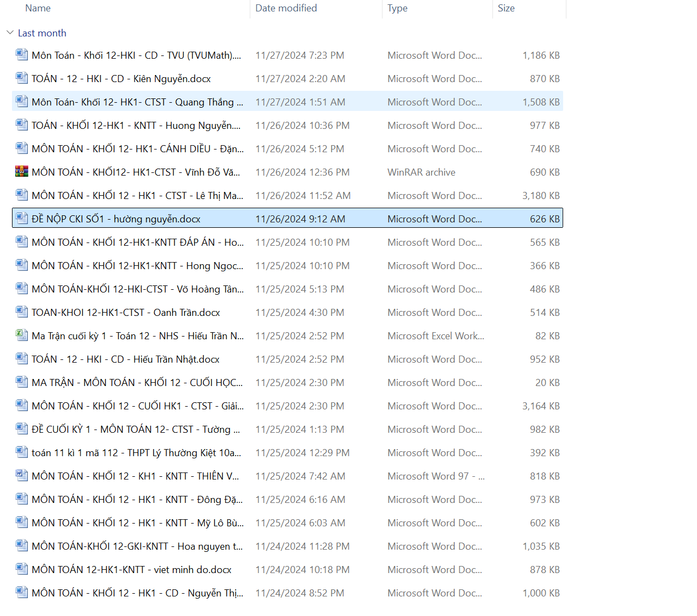This screenshot has width=697, height=616.
Task: Click the 626 KB size cell
Action: (x=545, y=219)
